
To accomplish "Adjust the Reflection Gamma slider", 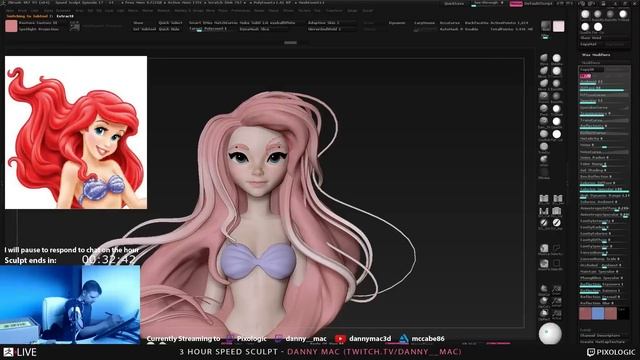I will 604,291.
